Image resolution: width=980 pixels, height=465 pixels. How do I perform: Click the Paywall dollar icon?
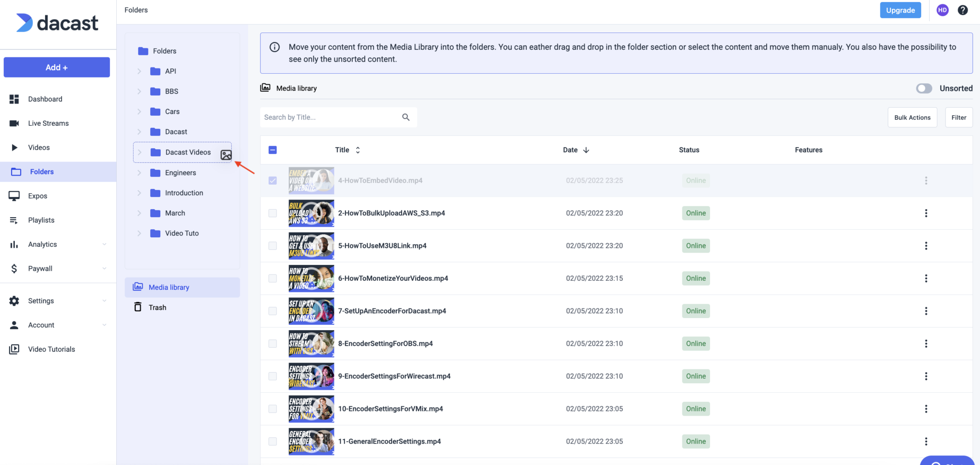pos(14,268)
